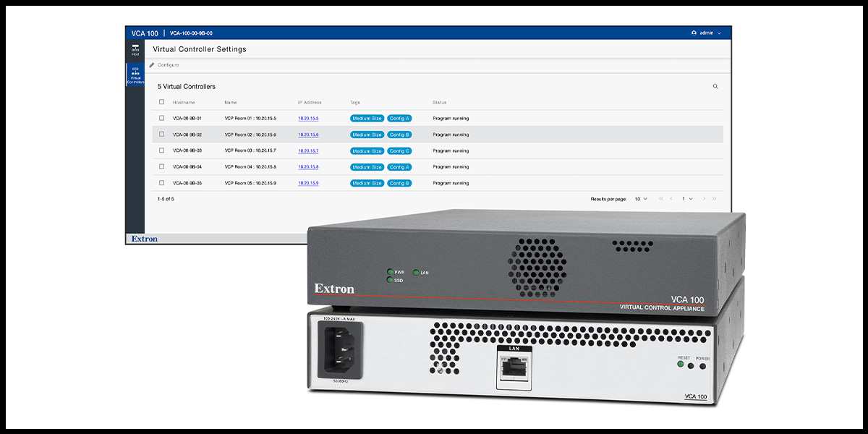Open IP link 10.20.15.7
Screen dimensions: 868x434
tap(308, 150)
